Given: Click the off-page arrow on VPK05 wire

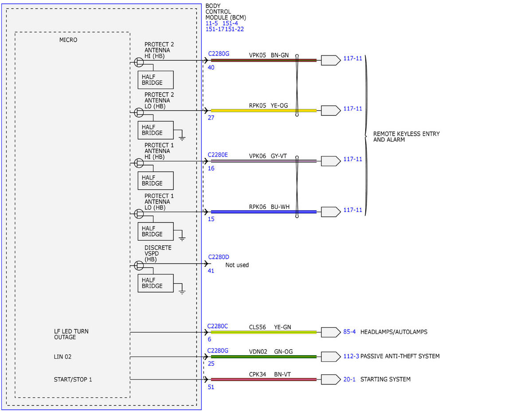Looking at the screenshot, I should point(330,60).
